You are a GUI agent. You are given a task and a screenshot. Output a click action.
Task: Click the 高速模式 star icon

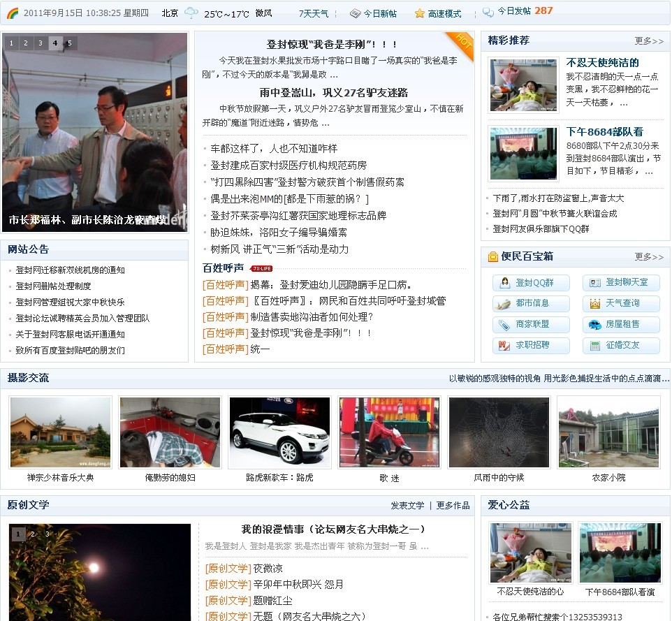click(419, 14)
